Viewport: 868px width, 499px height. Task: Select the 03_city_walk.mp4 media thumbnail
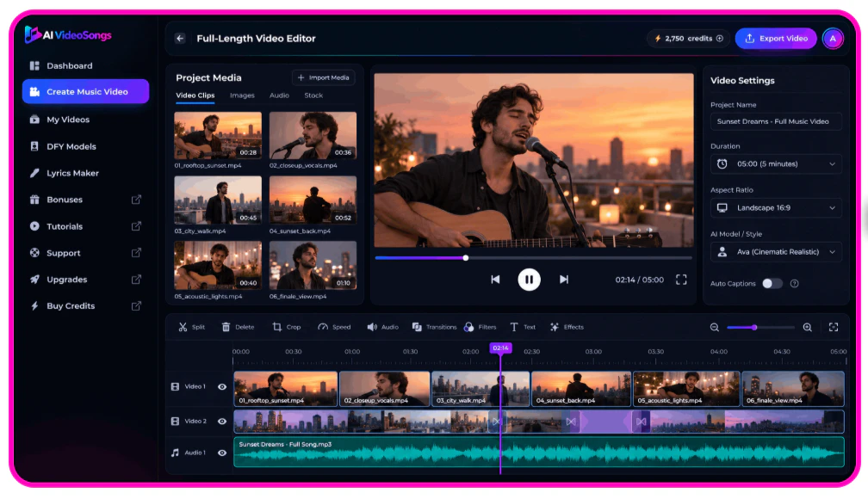[x=218, y=200]
